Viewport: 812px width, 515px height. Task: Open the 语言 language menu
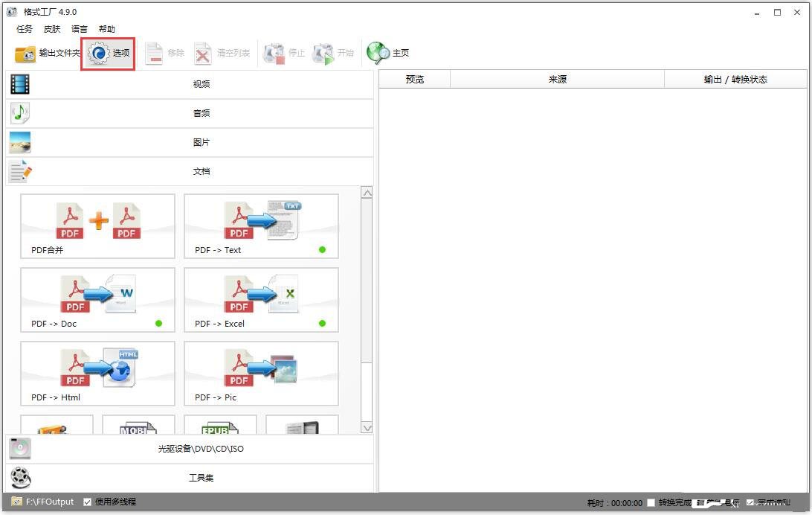(80, 29)
